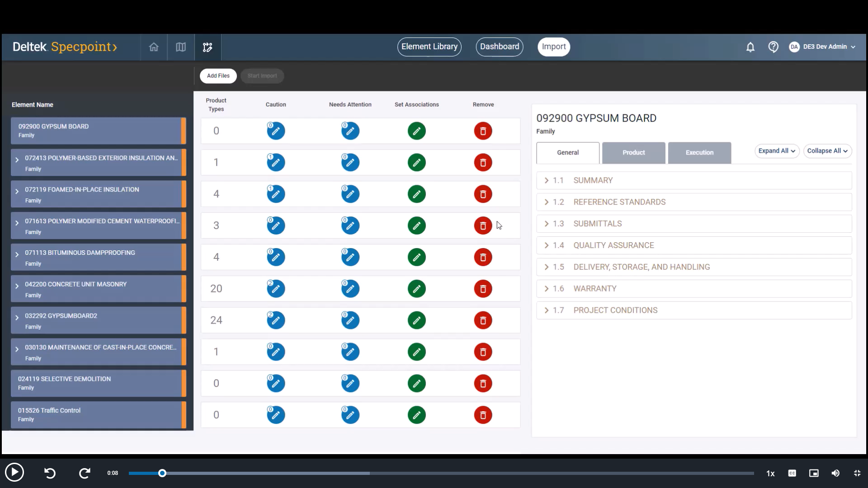868x488 pixels.
Task: Open the map/projects icon in navbar
Action: [181, 47]
